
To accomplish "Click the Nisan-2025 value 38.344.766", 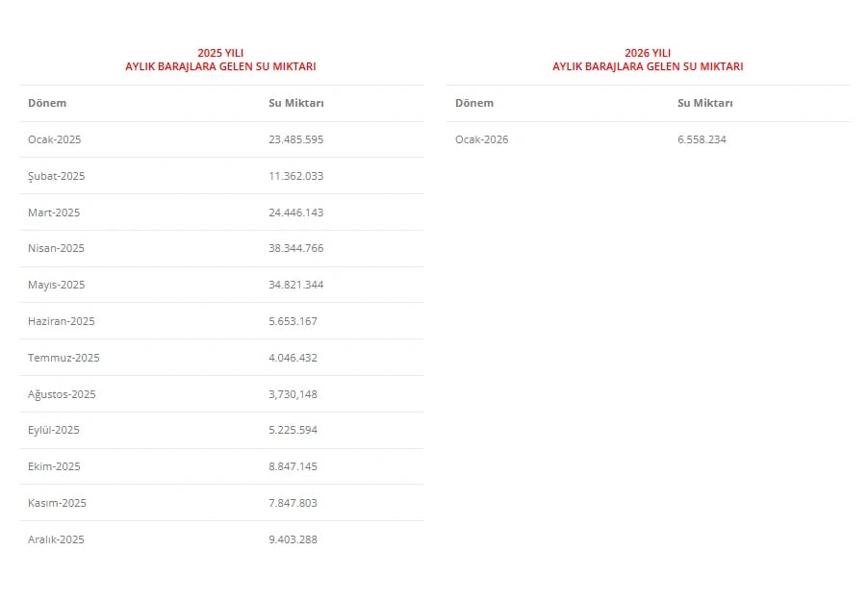I will point(296,248).
